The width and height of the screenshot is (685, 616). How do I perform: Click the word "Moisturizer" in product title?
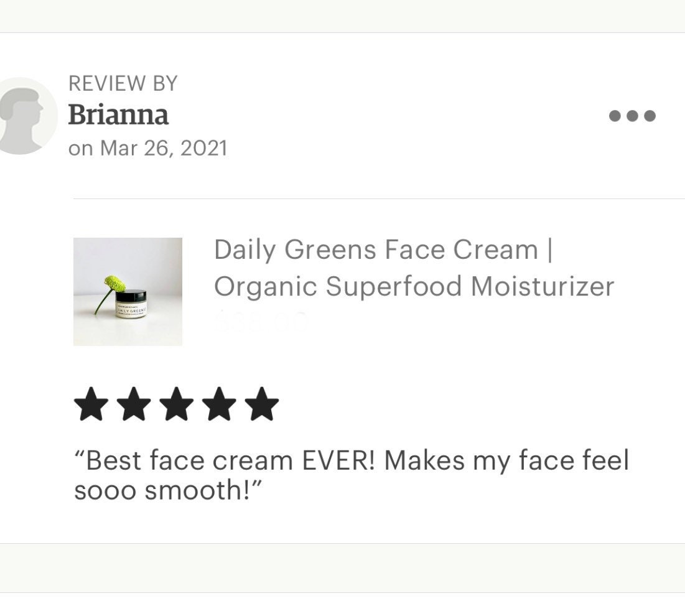543,287
